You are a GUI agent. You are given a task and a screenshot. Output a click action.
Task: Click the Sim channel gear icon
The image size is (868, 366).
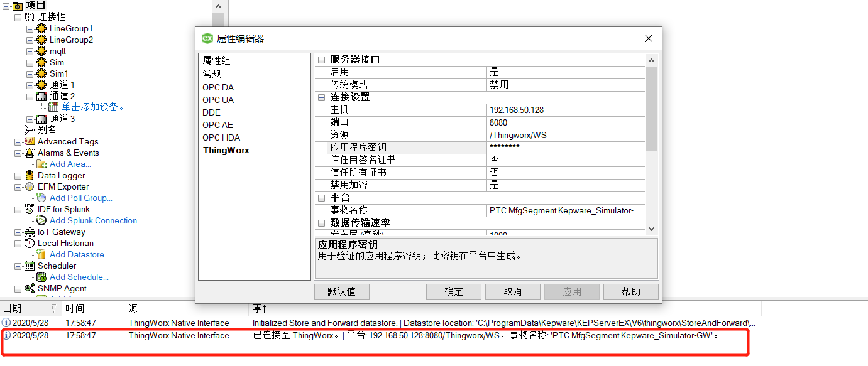pyautogui.click(x=41, y=63)
